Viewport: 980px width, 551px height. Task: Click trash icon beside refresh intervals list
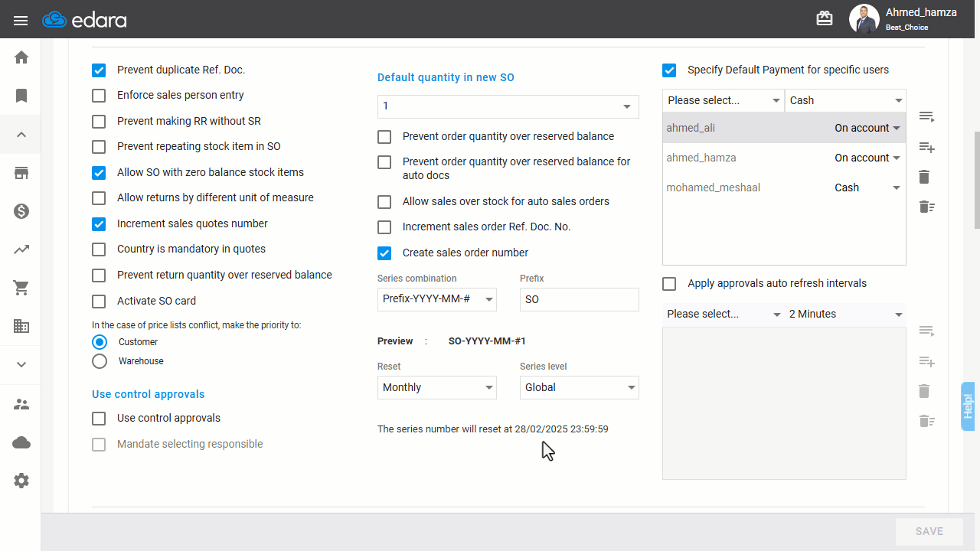(x=924, y=391)
